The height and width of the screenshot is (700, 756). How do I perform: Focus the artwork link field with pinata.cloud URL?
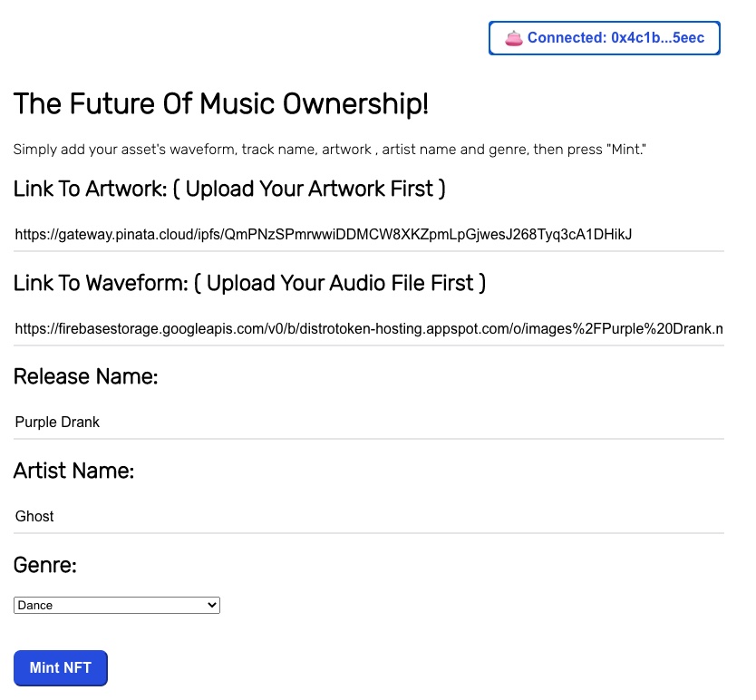[368, 235]
